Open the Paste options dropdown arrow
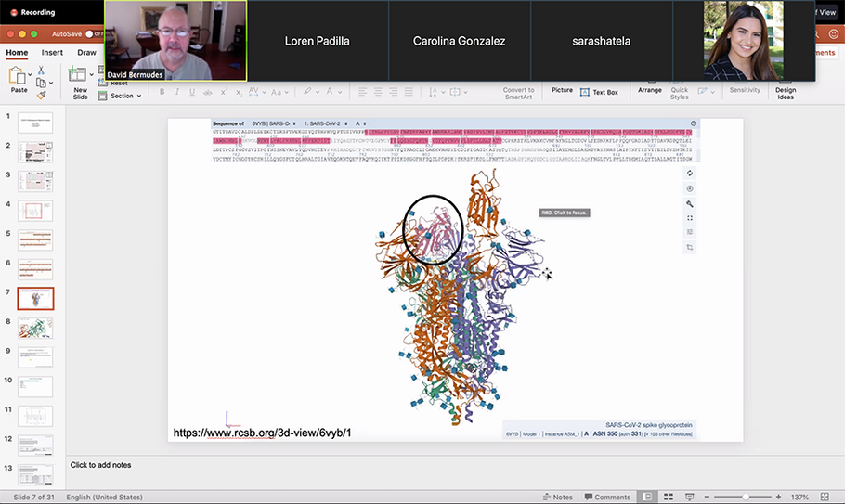The height and width of the screenshot is (504, 845). [x=31, y=73]
